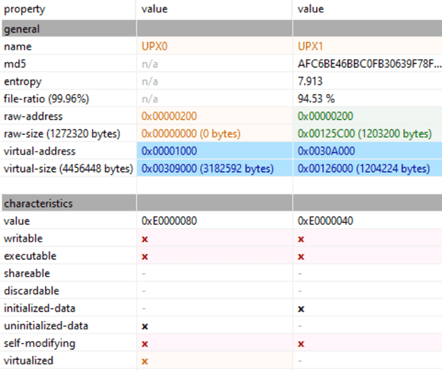Click the black uninitialized-data mark for UPX0
The width and height of the screenshot is (442, 371).
pos(145,326)
